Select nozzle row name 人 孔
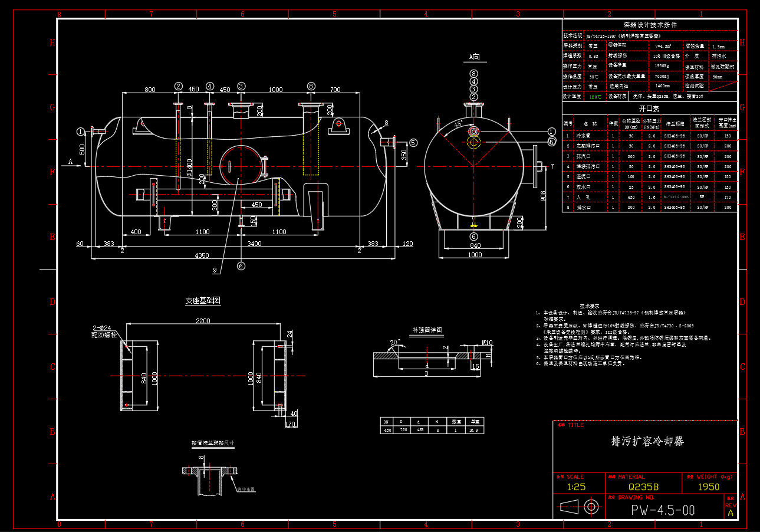 coord(583,197)
